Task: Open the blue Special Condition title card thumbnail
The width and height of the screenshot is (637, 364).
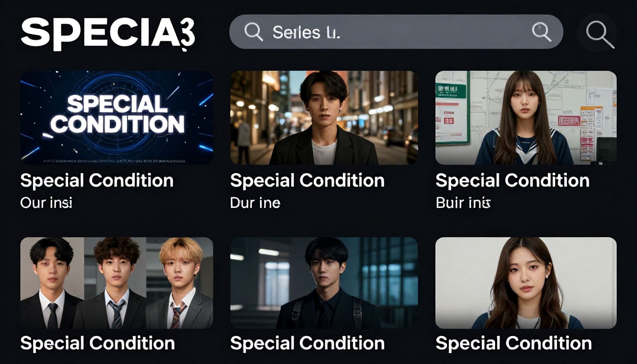Action: 117,117
